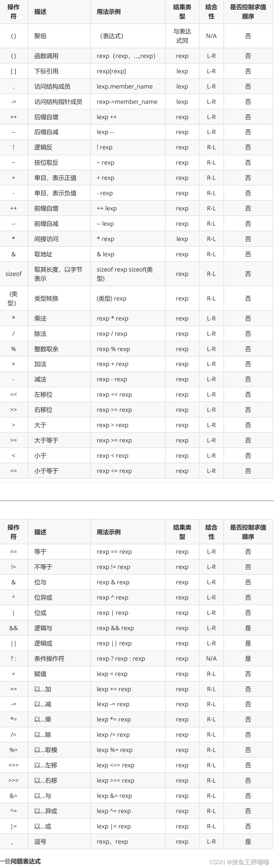Click 'rexp || rexp' example
The height and width of the screenshot is (868, 274).
point(114,643)
